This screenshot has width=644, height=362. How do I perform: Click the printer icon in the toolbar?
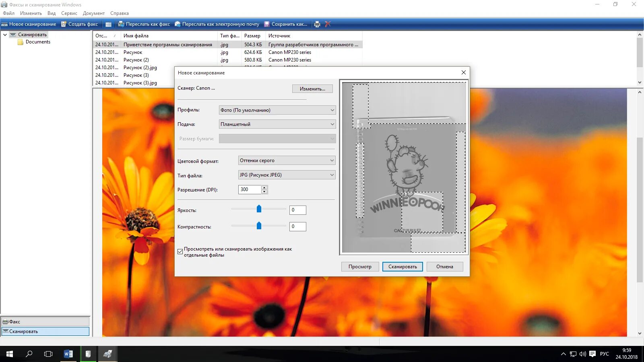click(x=317, y=24)
